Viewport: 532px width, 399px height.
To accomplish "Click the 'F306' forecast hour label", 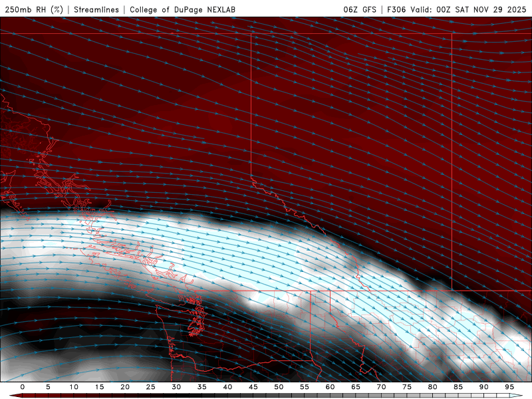I will coord(396,9).
